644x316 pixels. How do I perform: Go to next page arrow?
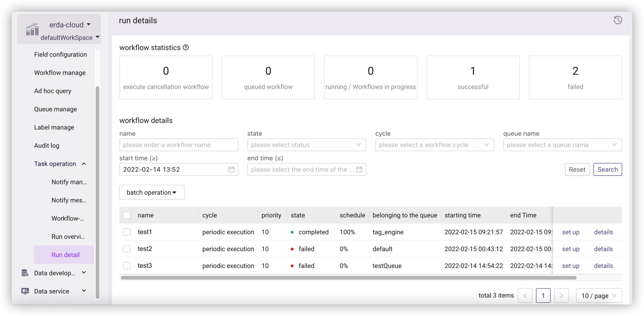pyautogui.click(x=561, y=295)
